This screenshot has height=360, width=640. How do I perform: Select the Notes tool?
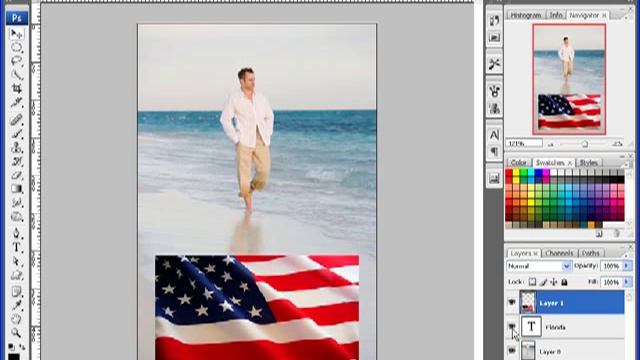(16, 292)
